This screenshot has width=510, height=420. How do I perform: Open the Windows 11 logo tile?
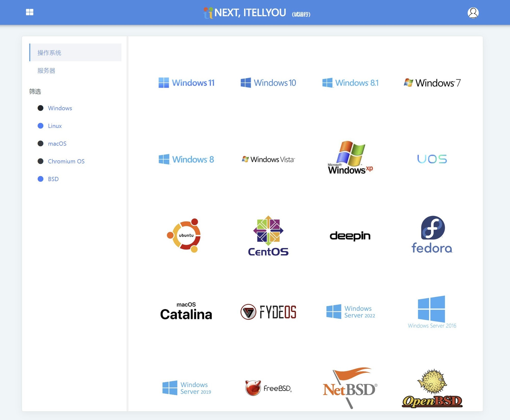(186, 83)
